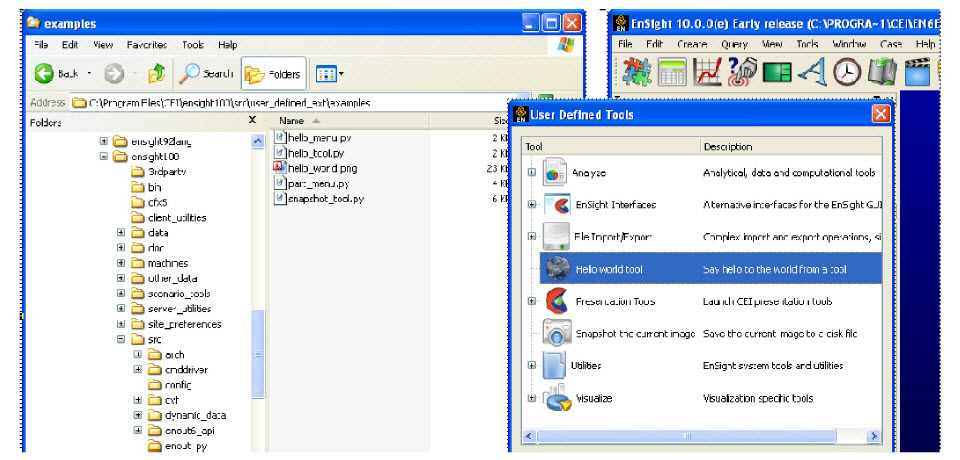Viewport: 960px width, 460px height.
Task: Expand the cvf folder in the tree
Action: [138, 400]
